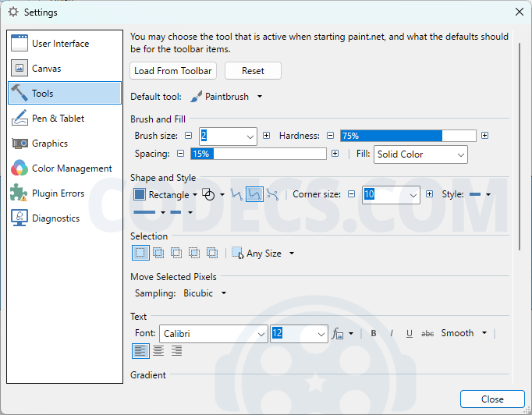Click the Hardness 75% slider
This screenshot has width=532, height=415.
[408, 136]
